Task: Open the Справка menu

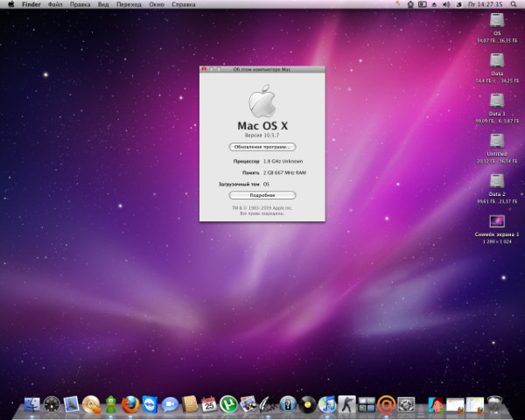Action: click(184, 4)
